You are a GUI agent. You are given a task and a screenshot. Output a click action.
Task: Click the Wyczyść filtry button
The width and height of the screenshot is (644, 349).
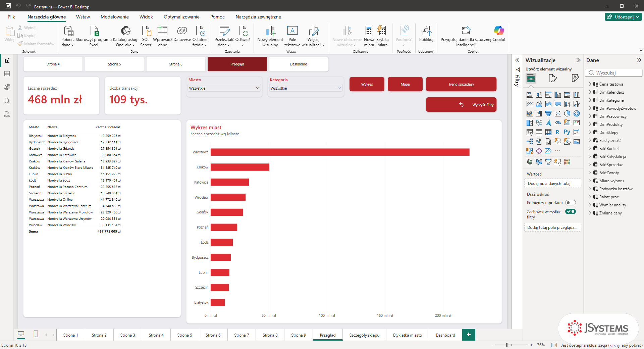[x=461, y=105]
